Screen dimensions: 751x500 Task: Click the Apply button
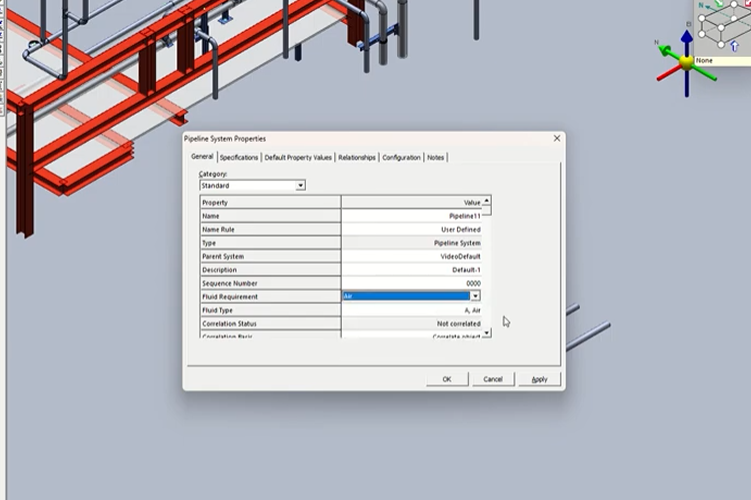click(539, 379)
